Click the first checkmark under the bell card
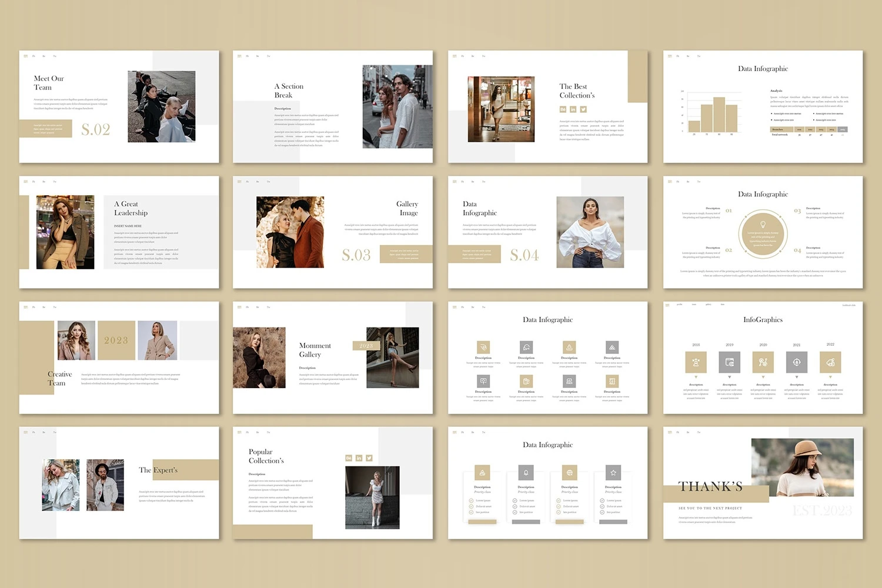The image size is (882, 588). (515, 500)
